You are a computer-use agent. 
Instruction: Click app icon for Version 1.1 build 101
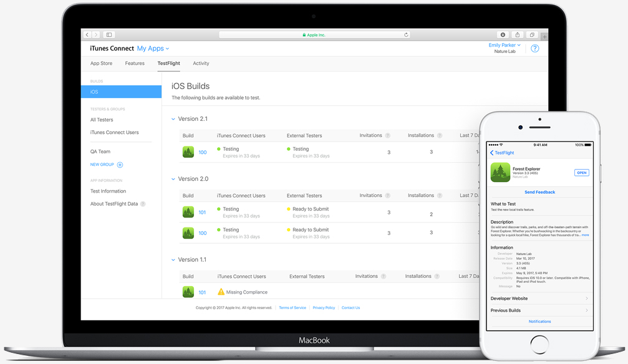coord(188,292)
